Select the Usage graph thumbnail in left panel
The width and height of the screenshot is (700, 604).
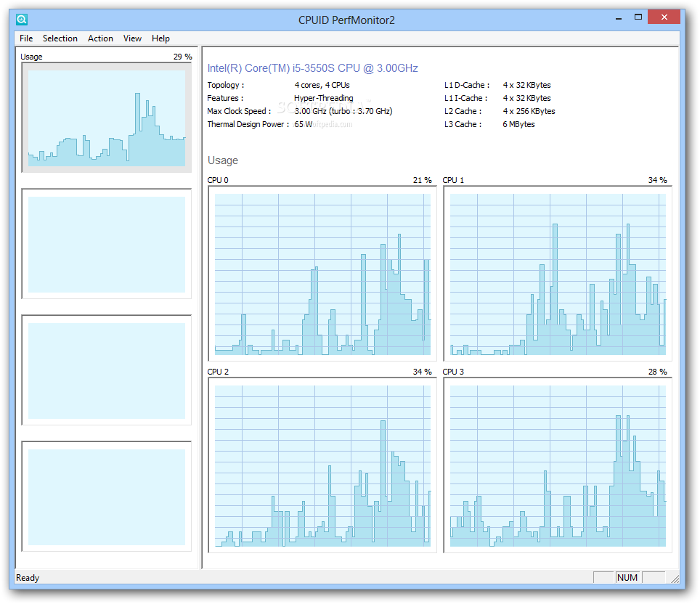(107, 118)
